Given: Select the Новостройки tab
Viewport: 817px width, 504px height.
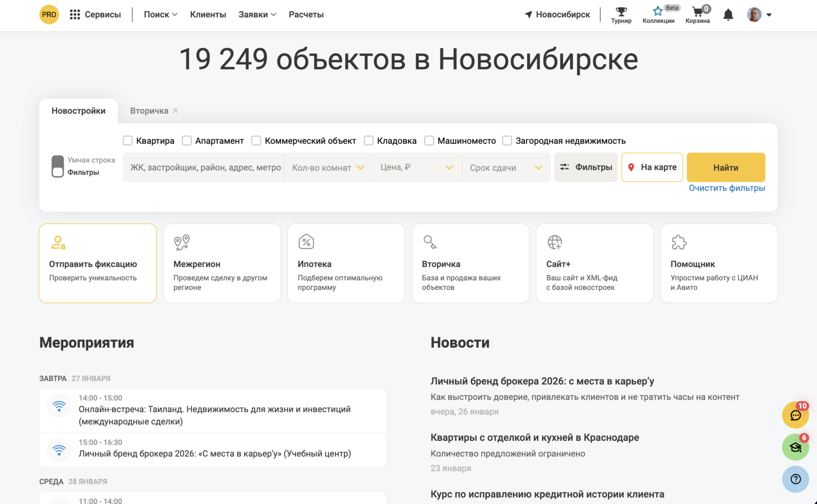Looking at the screenshot, I should point(79,111).
